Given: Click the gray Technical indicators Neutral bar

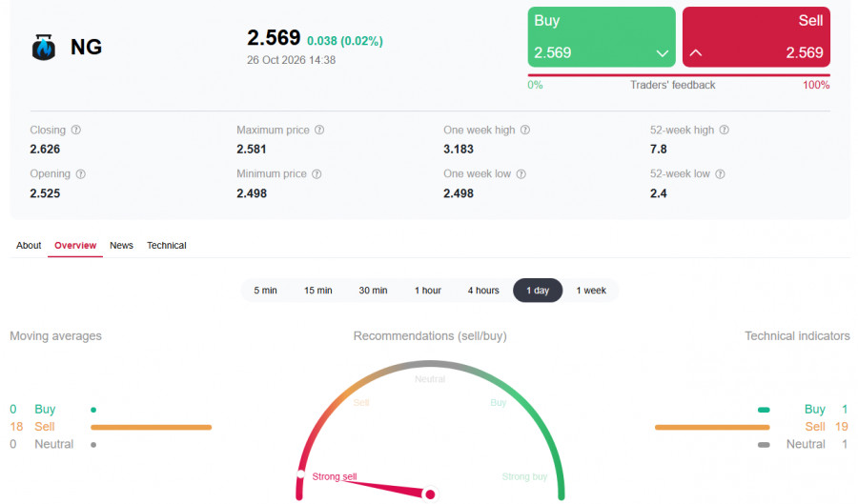Looking at the screenshot, I should tap(764, 445).
